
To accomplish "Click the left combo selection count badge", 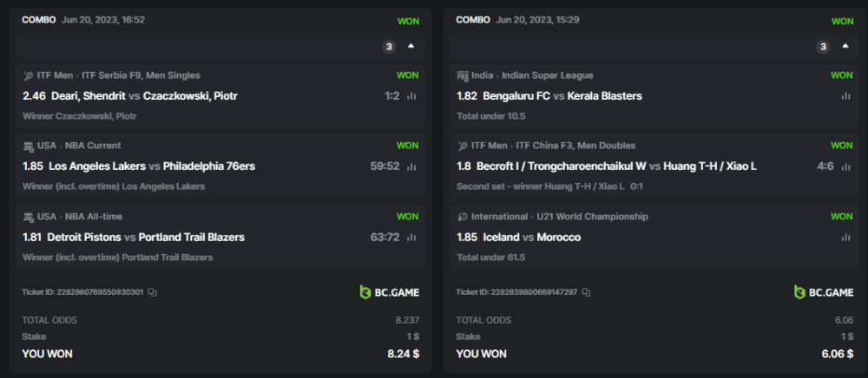I will (390, 47).
